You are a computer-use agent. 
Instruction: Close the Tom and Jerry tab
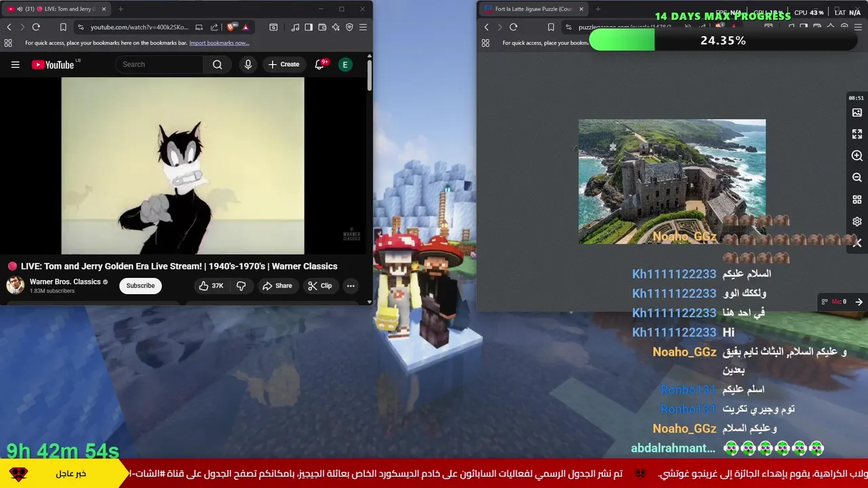(104, 9)
